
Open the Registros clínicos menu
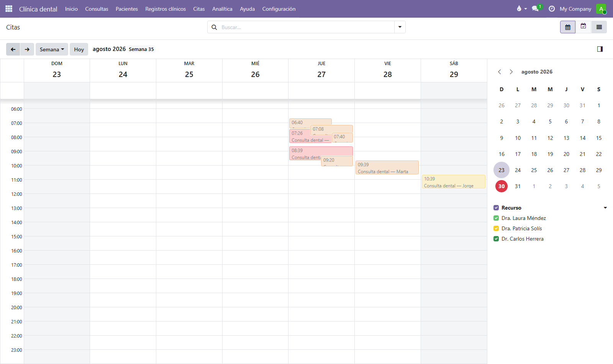point(166,9)
